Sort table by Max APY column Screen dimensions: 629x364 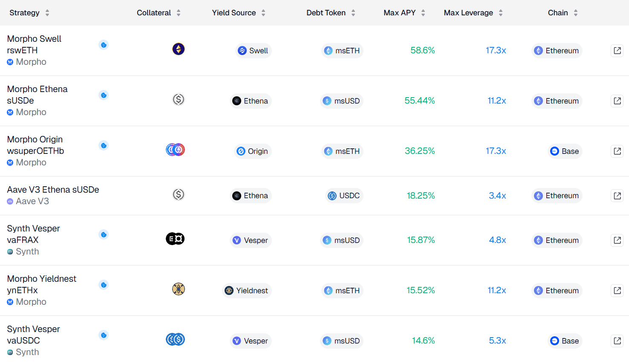[404, 13]
